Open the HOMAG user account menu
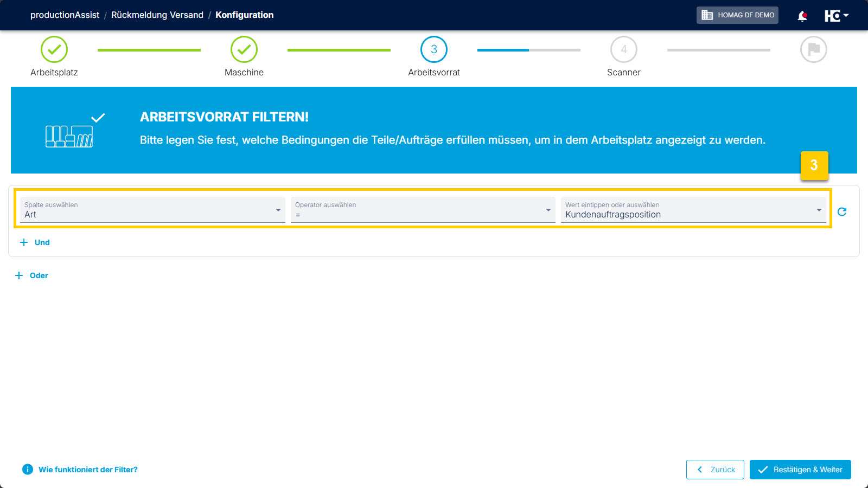Image resolution: width=868 pixels, height=488 pixels. (836, 16)
